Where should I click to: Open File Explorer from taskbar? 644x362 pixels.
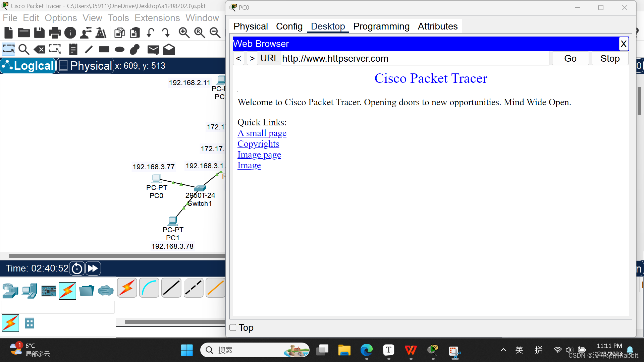point(344,350)
